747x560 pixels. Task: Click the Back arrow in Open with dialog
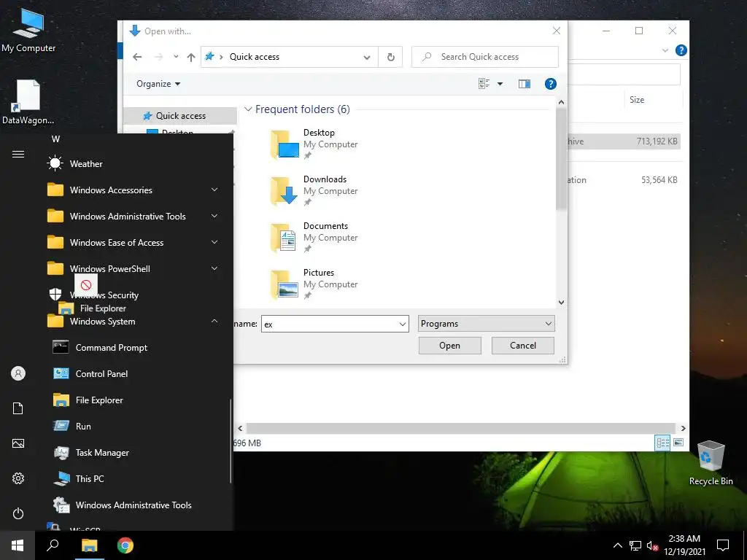point(137,57)
